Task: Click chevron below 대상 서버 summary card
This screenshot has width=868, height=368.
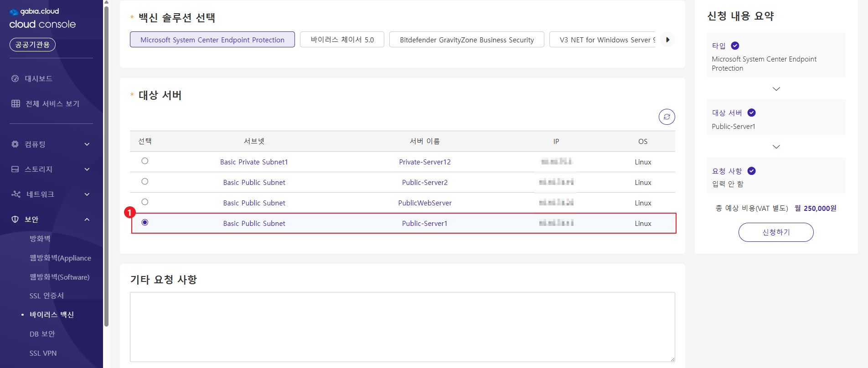Action: coord(776,147)
